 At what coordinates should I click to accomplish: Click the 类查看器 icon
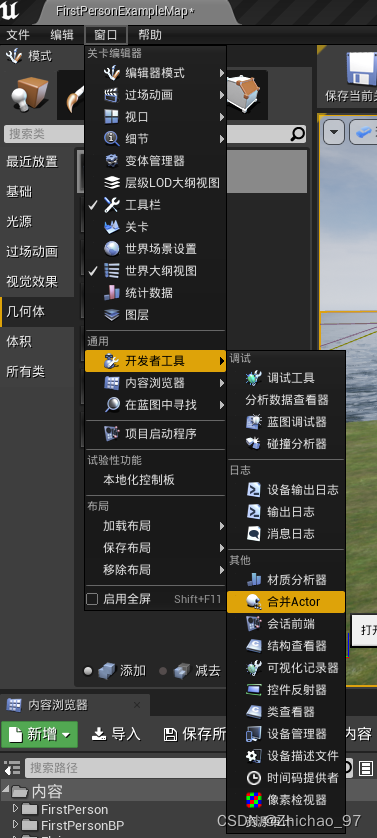coord(253,711)
